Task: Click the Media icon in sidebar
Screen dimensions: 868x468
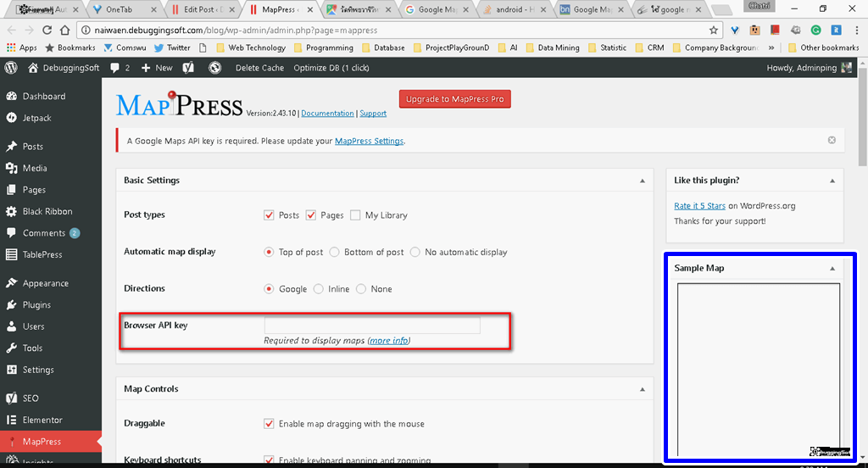Action: pos(11,168)
